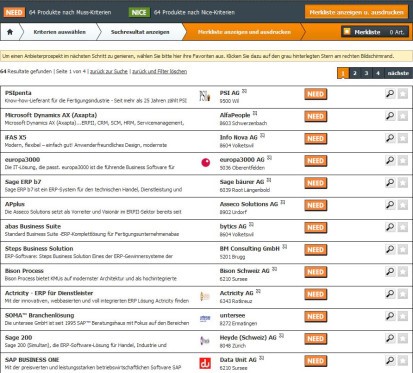Click the Data Unit red logo
The image size is (413, 373).
[205, 363]
